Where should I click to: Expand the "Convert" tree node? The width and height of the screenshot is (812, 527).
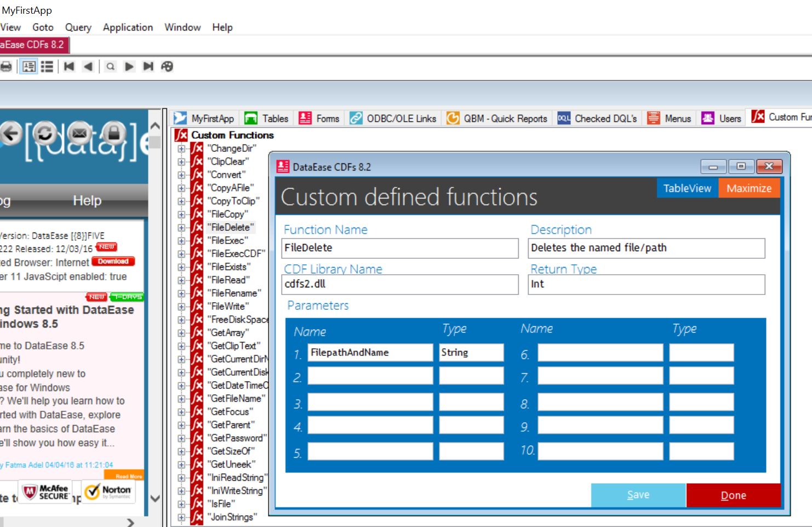pyautogui.click(x=181, y=175)
